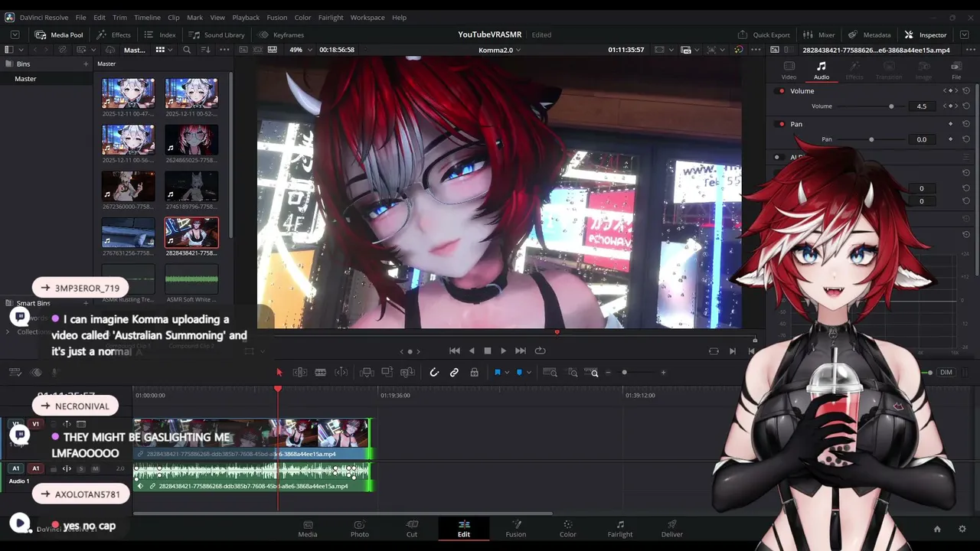Screen dimensions: 980x551
Task: Switch to the Color page
Action: point(567,529)
